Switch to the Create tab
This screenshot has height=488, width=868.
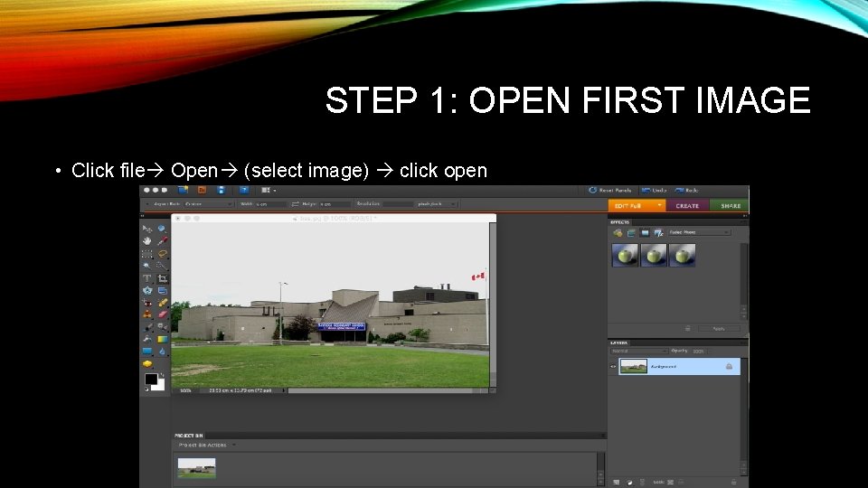click(687, 205)
